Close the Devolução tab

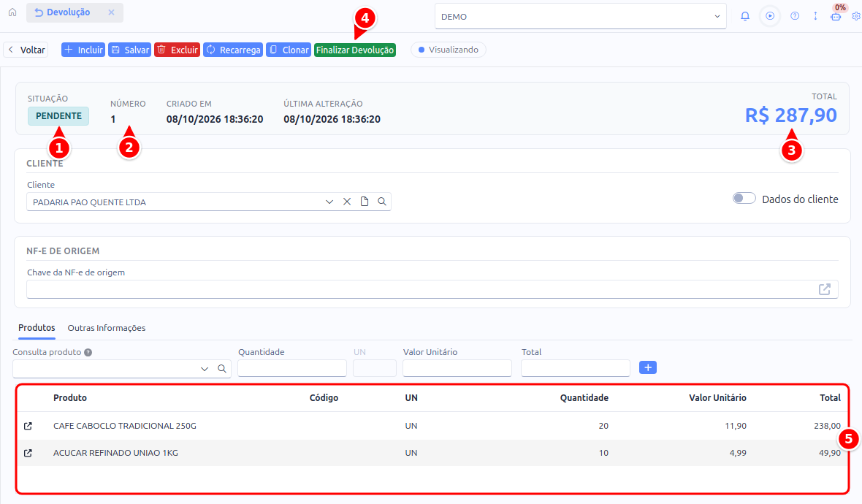(111, 12)
